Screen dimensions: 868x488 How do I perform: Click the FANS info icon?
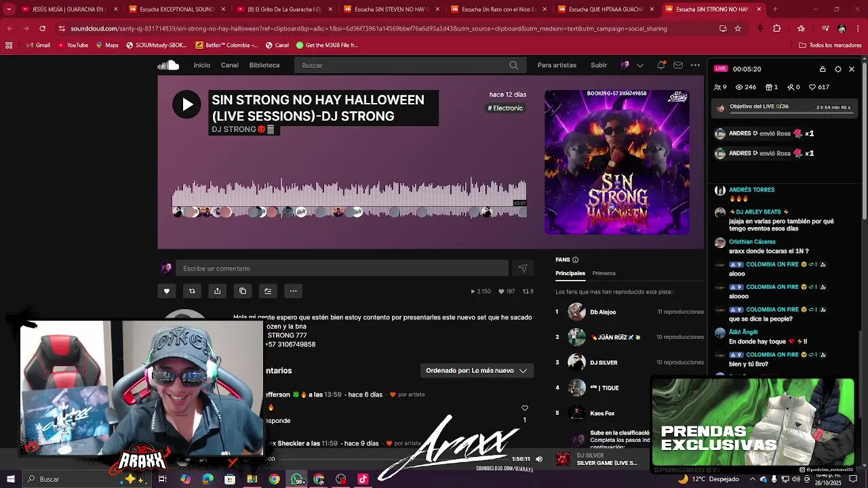pos(575,260)
